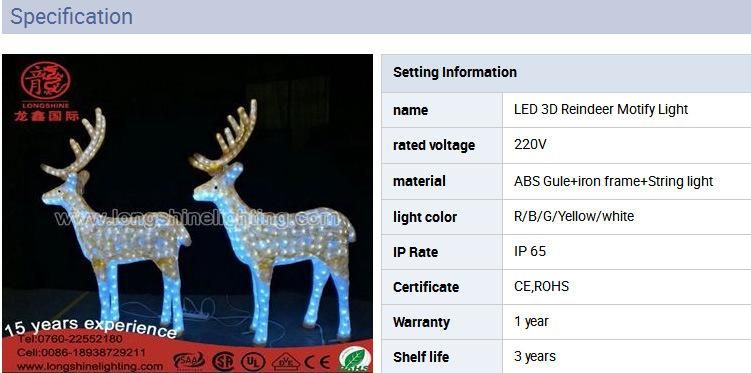This screenshot has width=751, height=373.
Task: Select the '220V' value cell
Action: coord(626,145)
